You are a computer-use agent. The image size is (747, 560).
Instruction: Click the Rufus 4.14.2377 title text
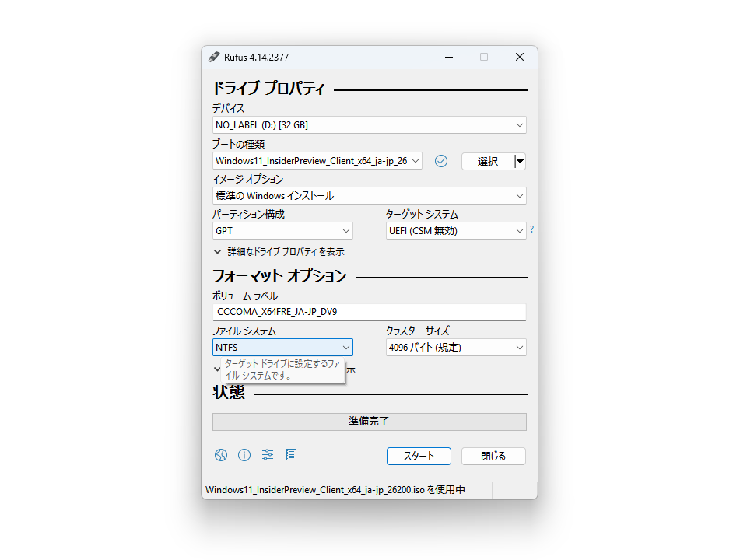(256, 58)
